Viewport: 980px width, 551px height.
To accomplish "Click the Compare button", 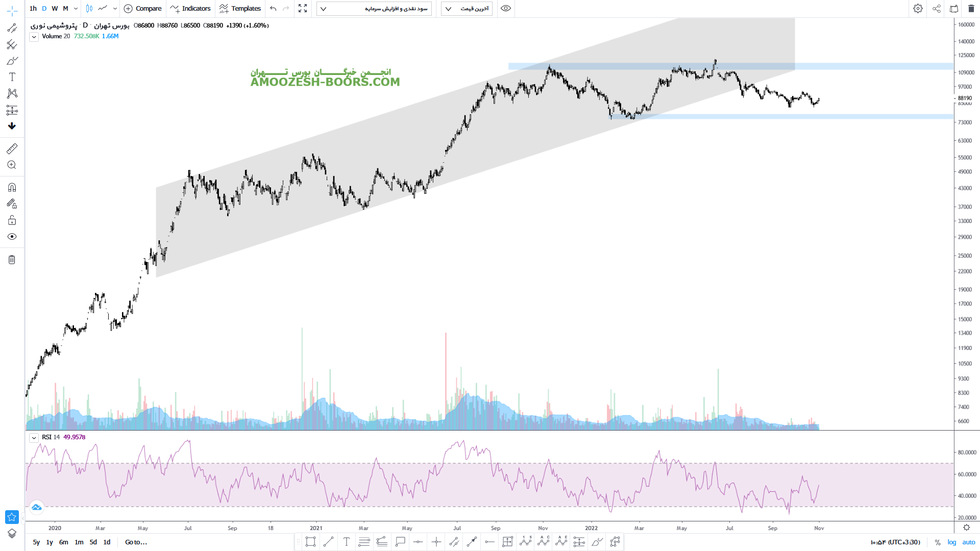I will (143, 9).
